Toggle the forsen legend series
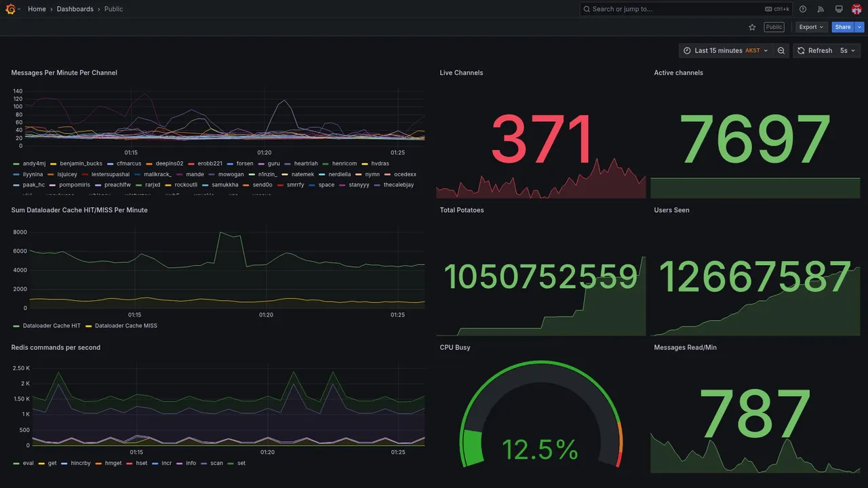The image size is (868, 488). 240,163
